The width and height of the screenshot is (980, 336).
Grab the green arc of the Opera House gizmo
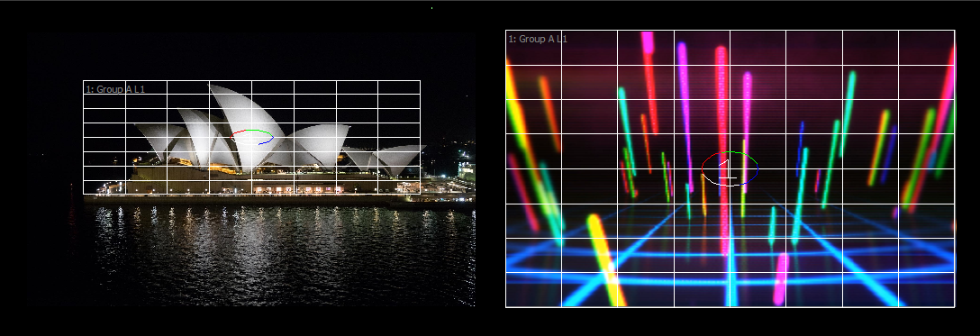[x=260, y=132]
